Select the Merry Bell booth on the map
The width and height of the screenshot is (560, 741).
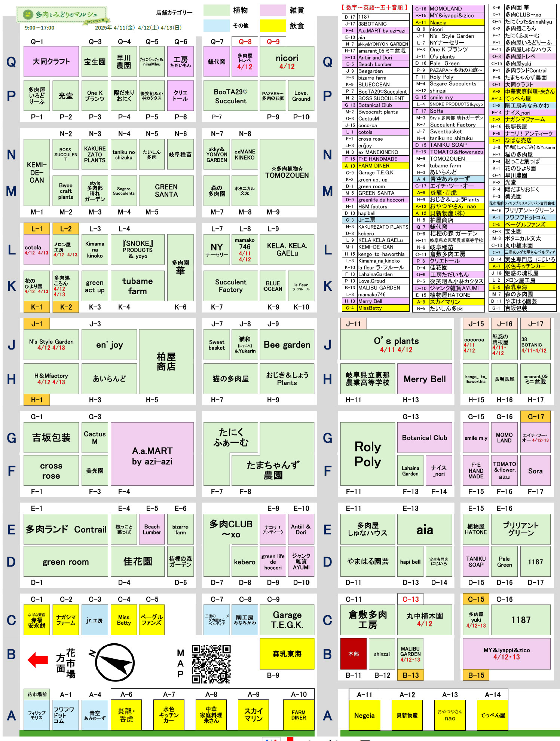[425, 379]
